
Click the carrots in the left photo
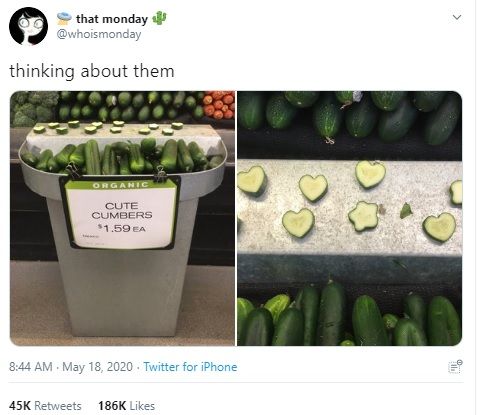pos(218,105)
